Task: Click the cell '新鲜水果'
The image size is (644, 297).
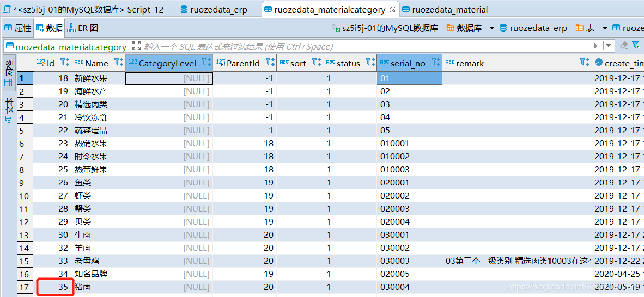Action: [98, 78]
